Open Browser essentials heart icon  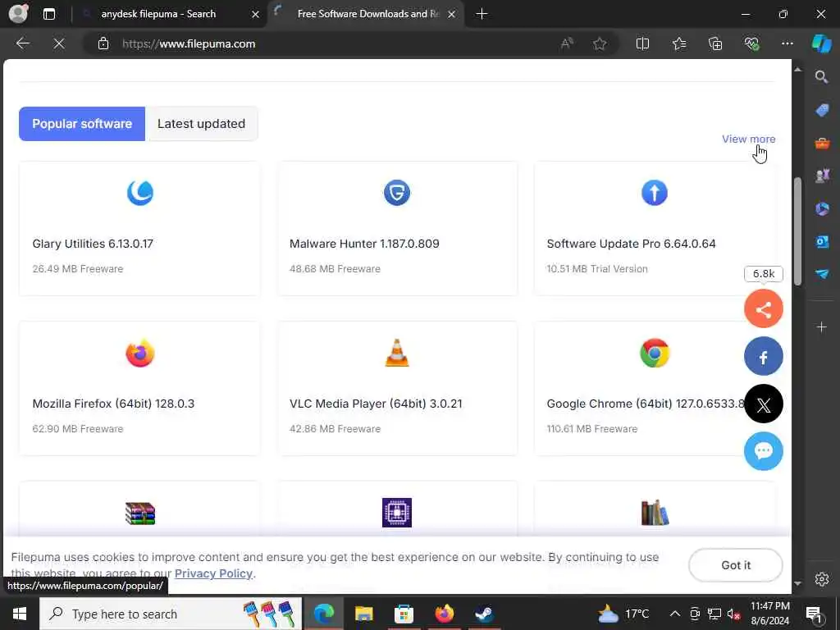pos(751,43)
